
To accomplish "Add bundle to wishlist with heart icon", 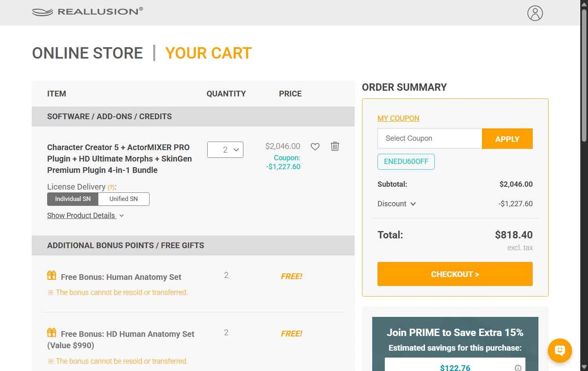I will pos(315,146).
